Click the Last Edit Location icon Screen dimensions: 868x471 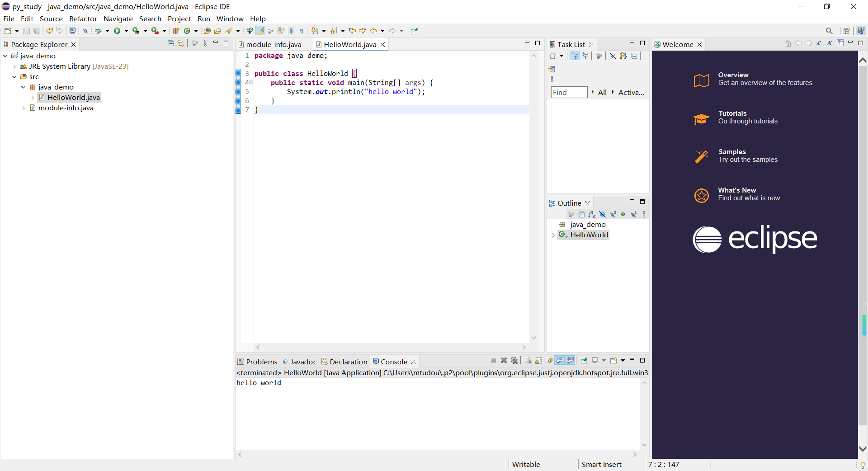[x=352, y=31]
